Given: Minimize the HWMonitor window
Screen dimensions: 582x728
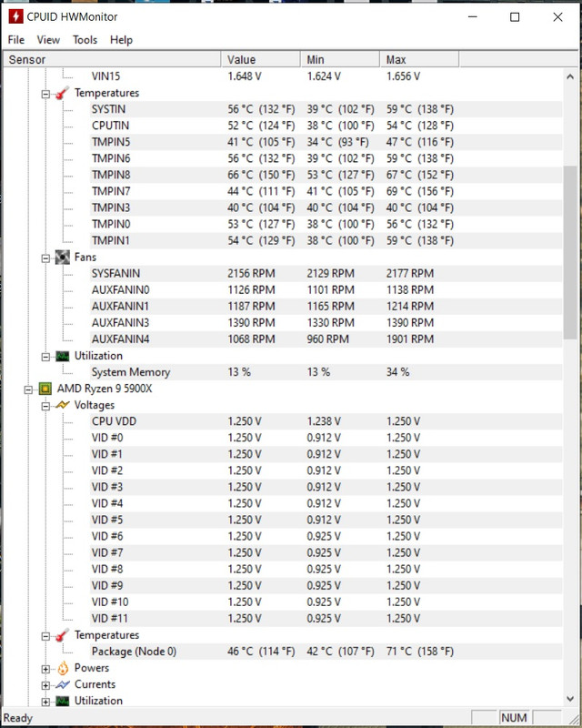Looking at the screenshot, I should 473,17.
